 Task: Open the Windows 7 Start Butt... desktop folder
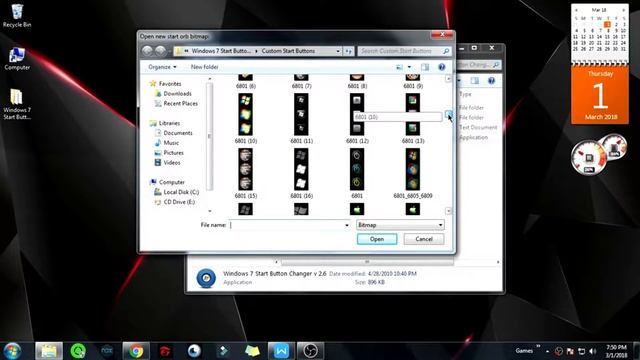[x=17, y=104]
